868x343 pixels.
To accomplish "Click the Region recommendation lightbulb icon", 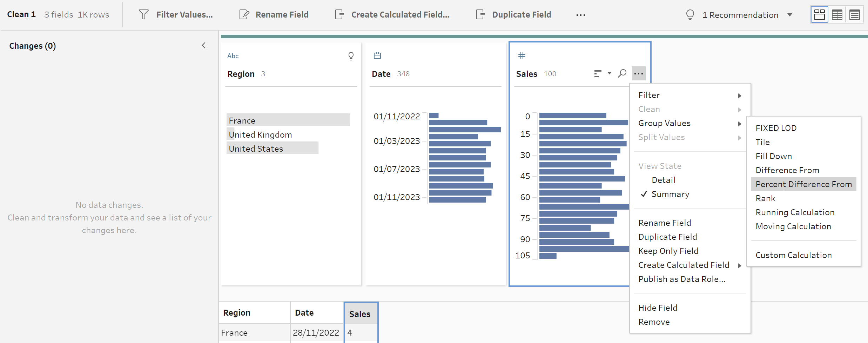I will coord(351,56).
